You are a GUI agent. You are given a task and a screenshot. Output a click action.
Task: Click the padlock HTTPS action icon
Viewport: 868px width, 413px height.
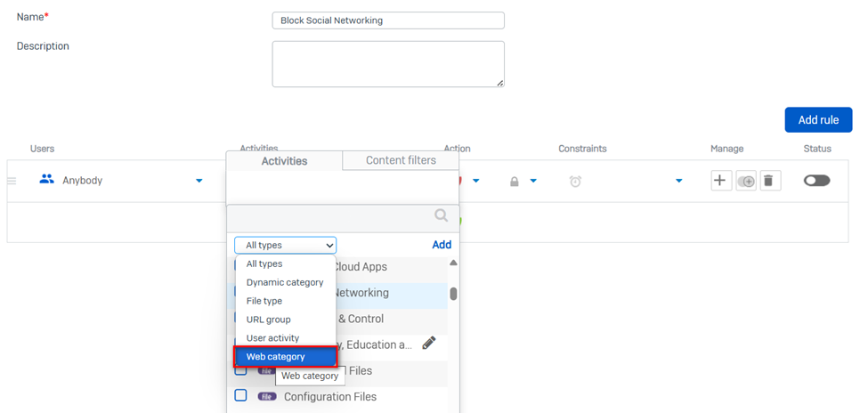click(515, 182)
